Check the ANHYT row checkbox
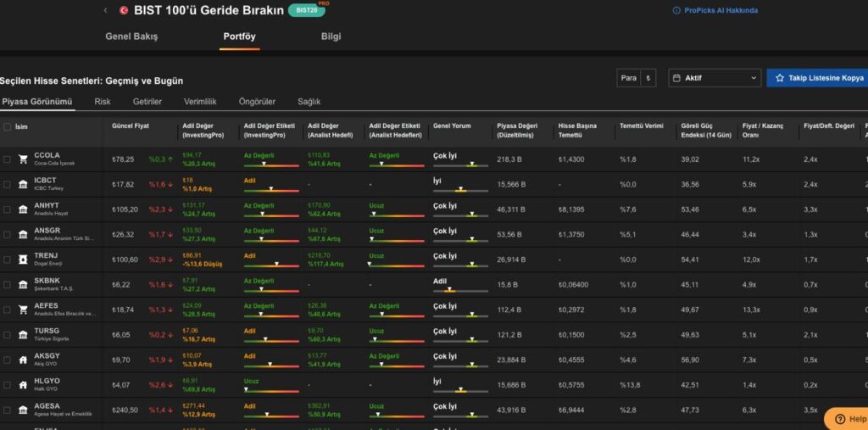The image size is (868, 430). click(7, 209)
